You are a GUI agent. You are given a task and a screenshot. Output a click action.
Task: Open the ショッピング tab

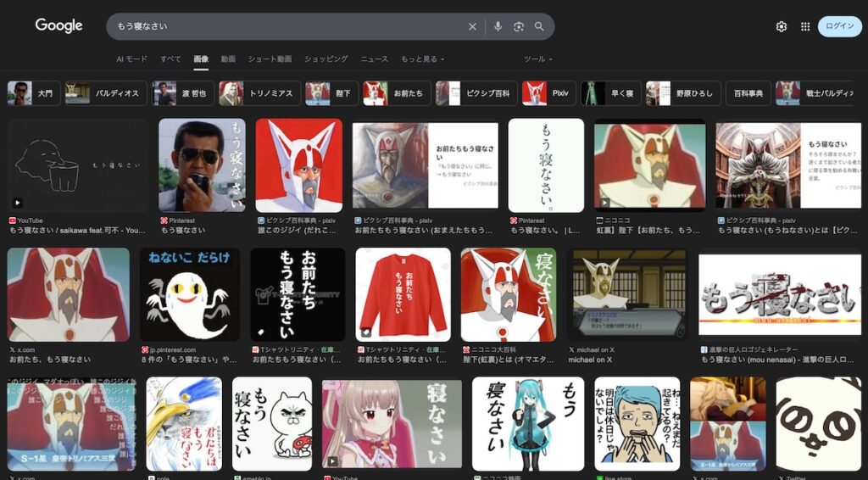click(325, 59)
